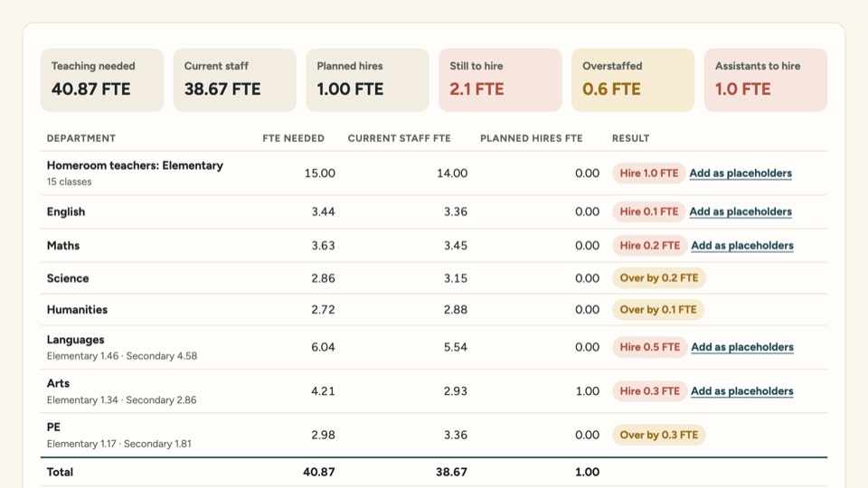Select the Still to hire 2.1 FTE card
The width and height of the screenshot is (868, 488).
(x=500, y=80)
